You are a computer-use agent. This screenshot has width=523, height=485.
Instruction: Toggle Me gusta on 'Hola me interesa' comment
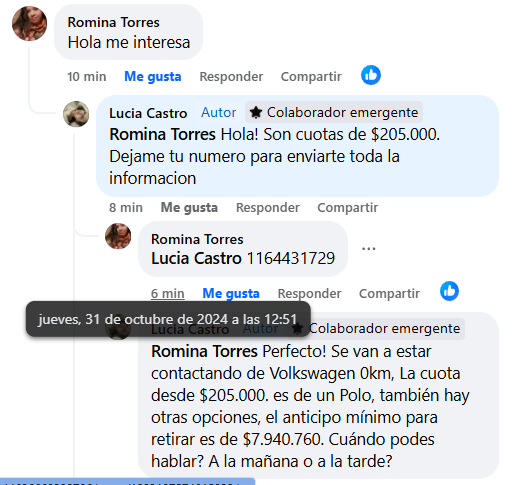coord(152,77)
